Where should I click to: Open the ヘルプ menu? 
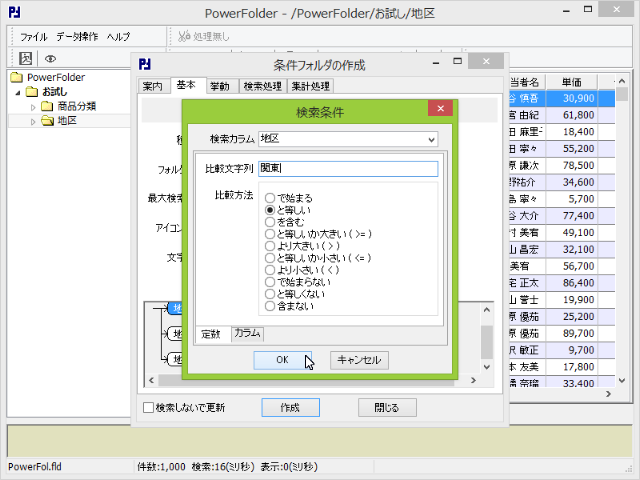click(118, 37)
